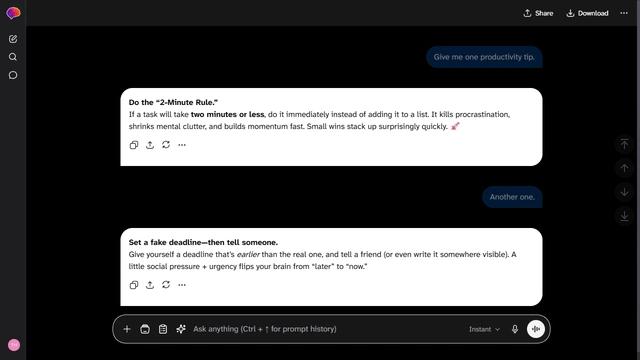Start voice mode with waveform button

coord(536,329)
